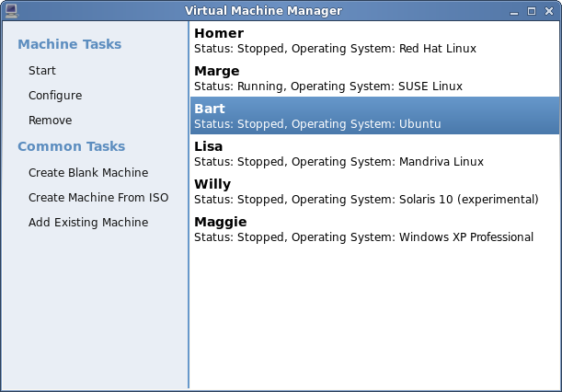Open Configure for the selected machine

(55, 96)
